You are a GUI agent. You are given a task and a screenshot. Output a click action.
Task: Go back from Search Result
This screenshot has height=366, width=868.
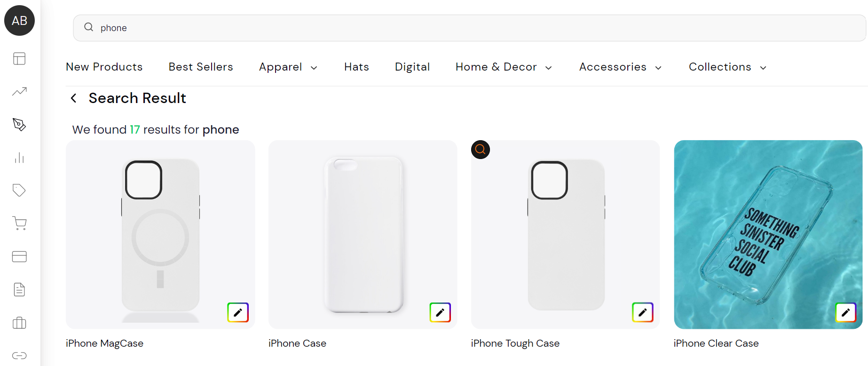click(x=73, y=97)
